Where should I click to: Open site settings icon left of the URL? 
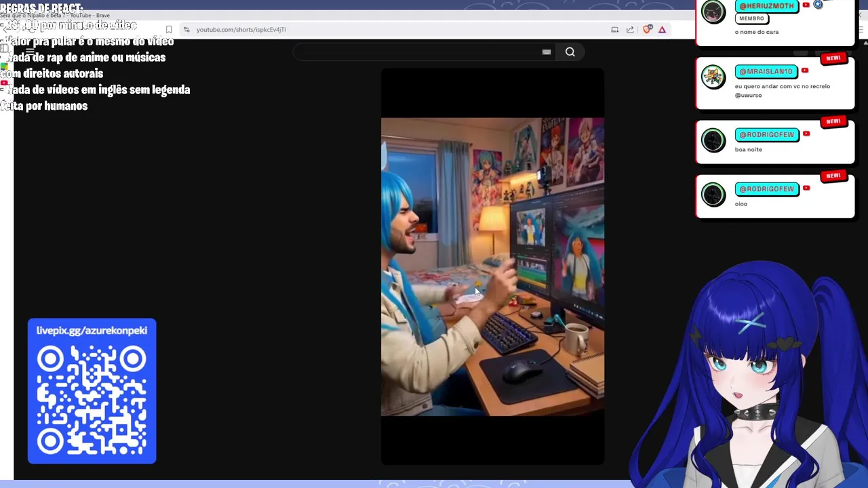coord(186,30)
